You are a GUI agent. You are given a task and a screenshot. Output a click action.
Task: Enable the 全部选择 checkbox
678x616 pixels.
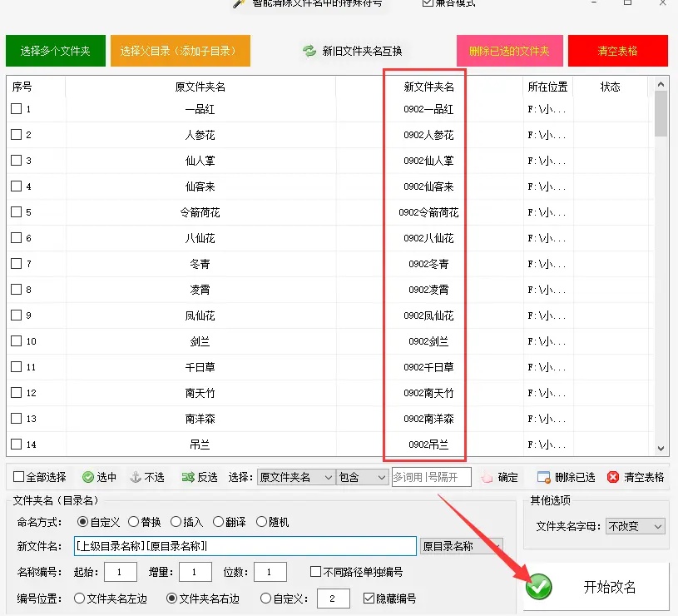tap(18, 477)
